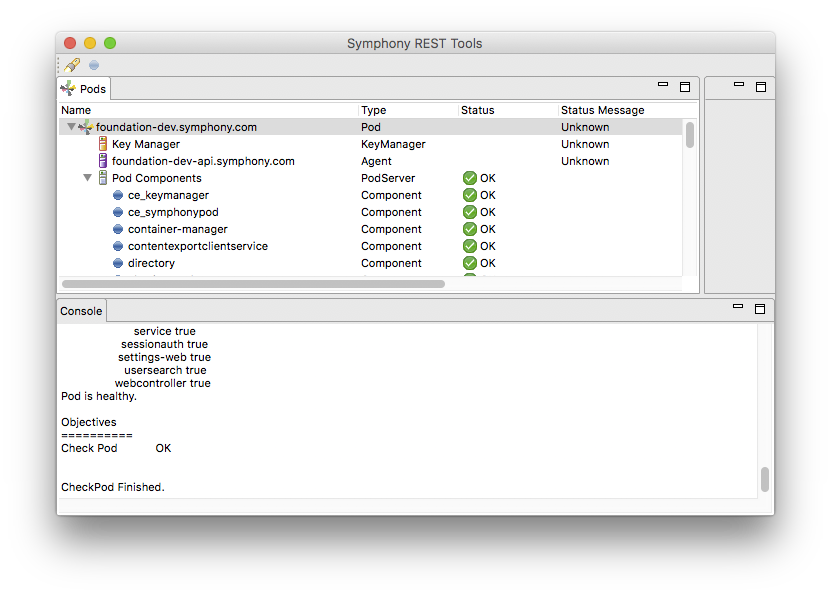Click the Key Manager server icon

pos(103,144)
